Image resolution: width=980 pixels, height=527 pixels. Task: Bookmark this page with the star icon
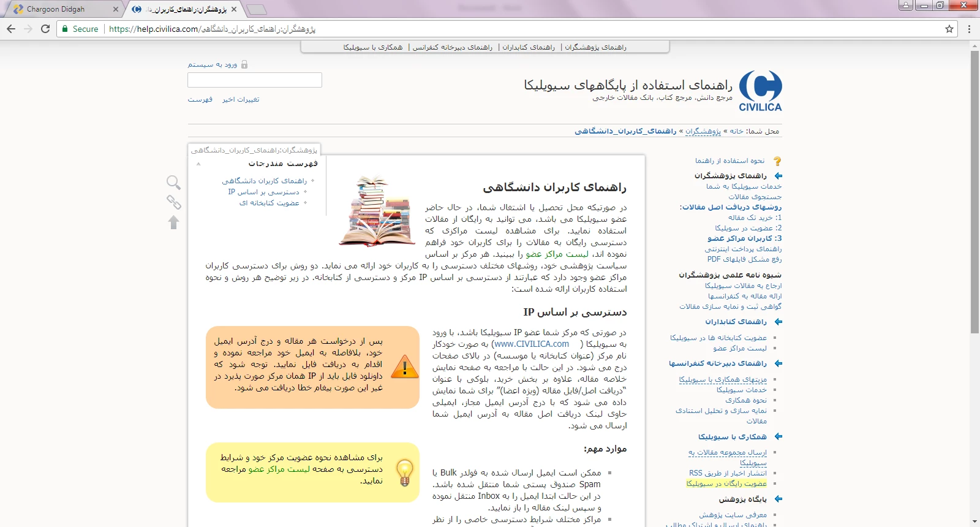tap(949, 29)
